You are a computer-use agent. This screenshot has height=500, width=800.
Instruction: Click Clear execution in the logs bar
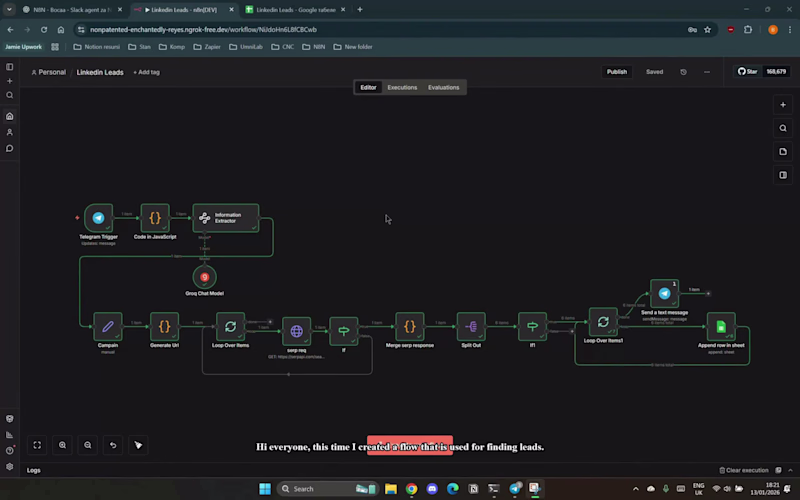744,470
